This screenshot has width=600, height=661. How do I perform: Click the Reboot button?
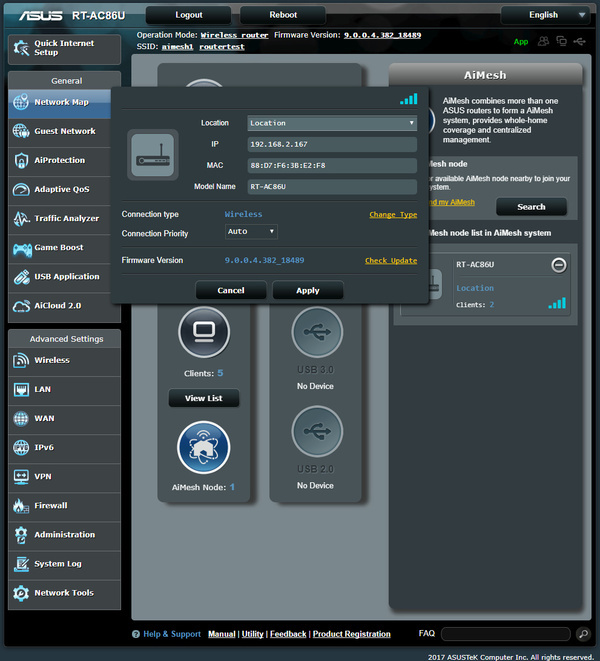point(283,15)
